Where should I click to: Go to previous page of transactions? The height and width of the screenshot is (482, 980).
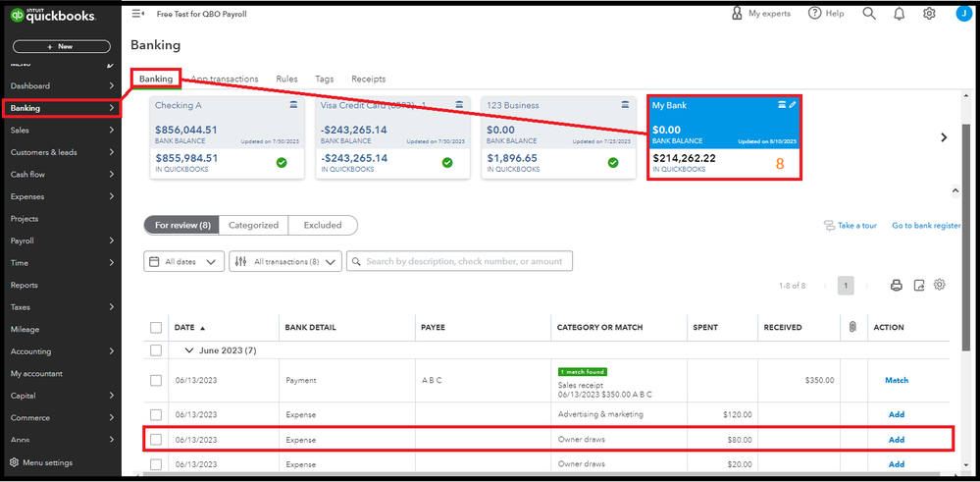[x=826, y=286]
